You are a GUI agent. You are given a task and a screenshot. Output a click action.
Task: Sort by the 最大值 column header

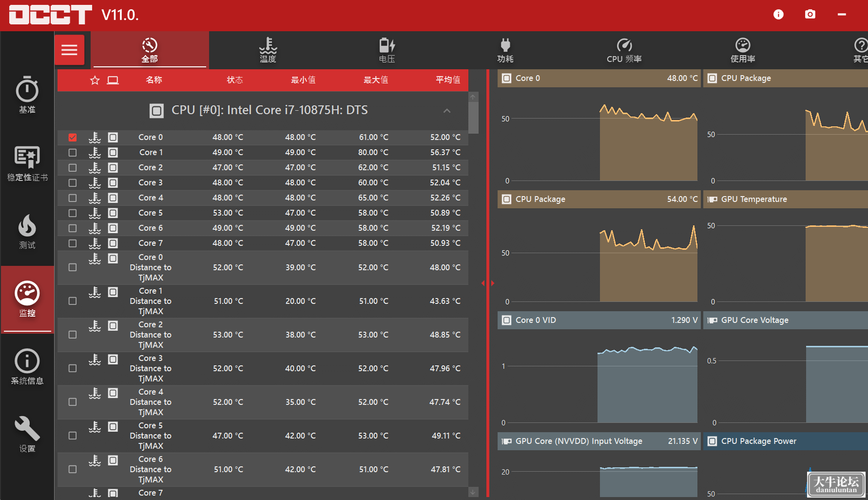[x=376, y=80]
